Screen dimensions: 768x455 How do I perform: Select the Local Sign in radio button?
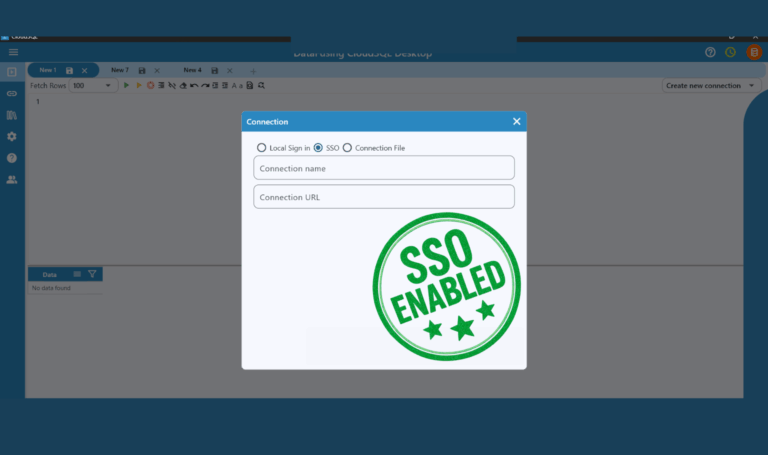pos(262,147)
